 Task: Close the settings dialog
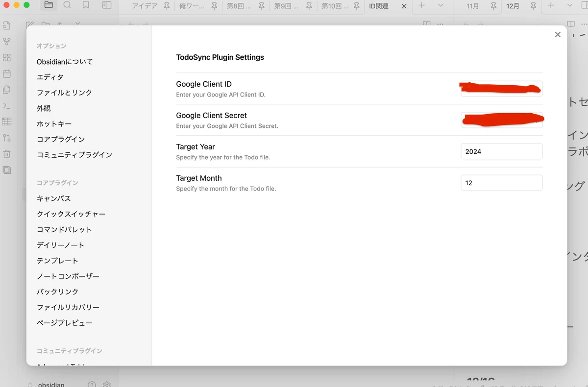(558, 34)
